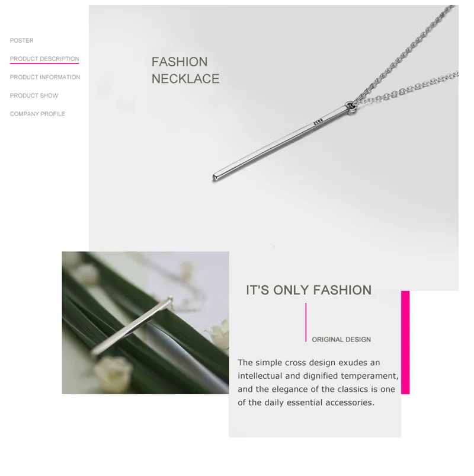Click the white flower in the lower photo
This screenshot has width=474, height=476.
114,373
